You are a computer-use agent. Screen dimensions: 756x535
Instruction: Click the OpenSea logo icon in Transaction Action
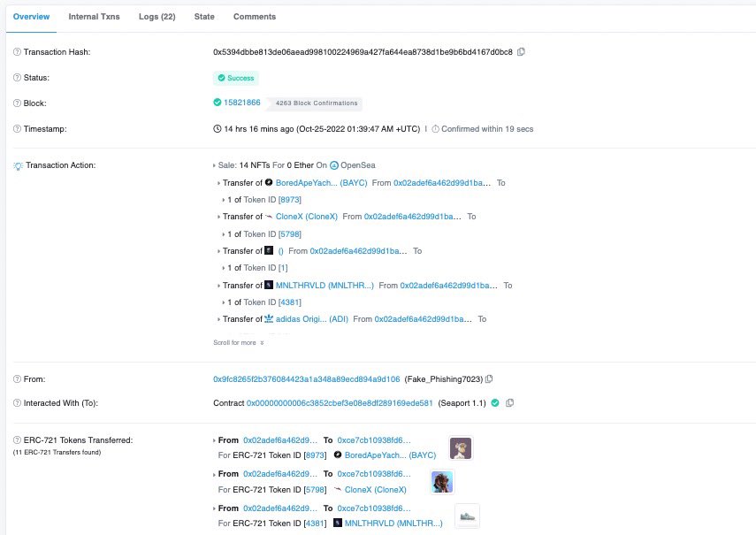point(334,165)
